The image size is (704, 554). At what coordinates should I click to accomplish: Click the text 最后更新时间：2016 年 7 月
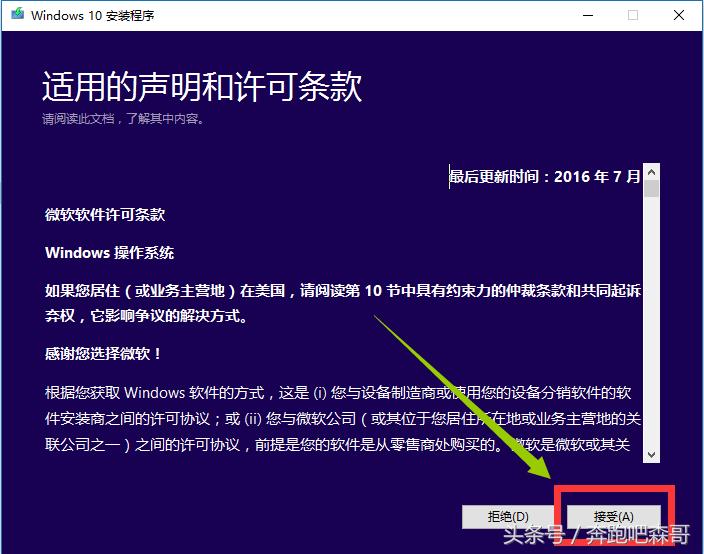[545, 176]
